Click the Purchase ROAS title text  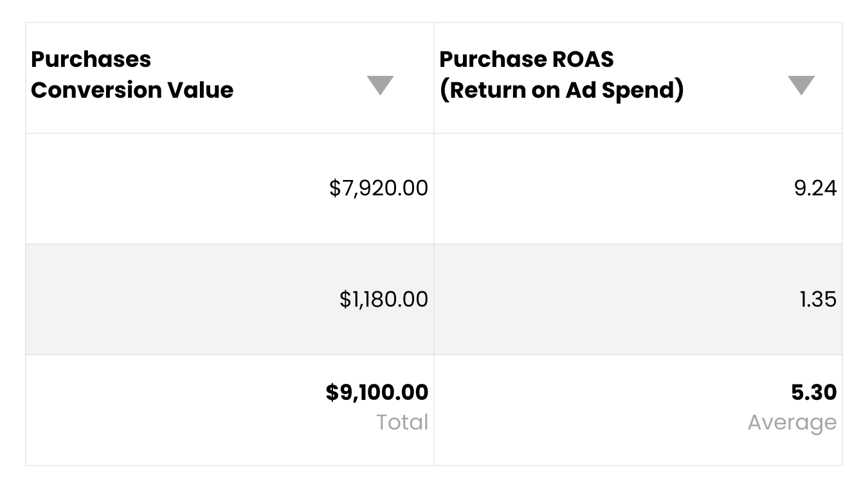click(527, 59)
